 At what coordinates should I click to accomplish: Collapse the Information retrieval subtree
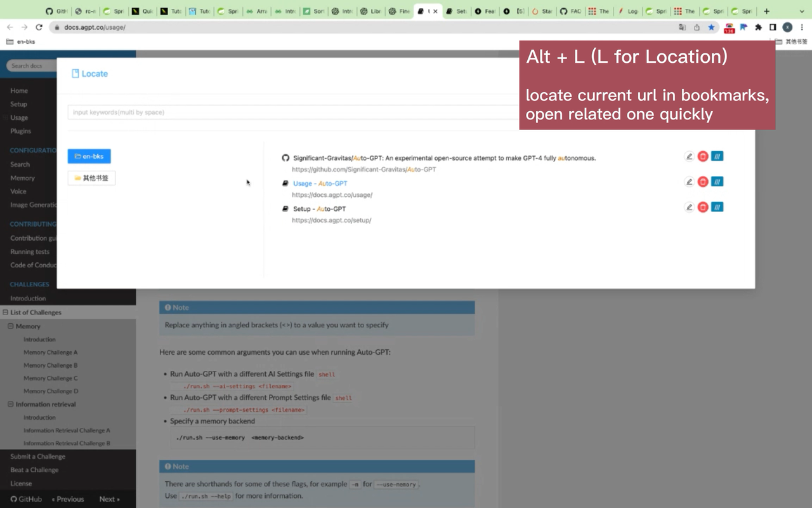click(10, 404)
